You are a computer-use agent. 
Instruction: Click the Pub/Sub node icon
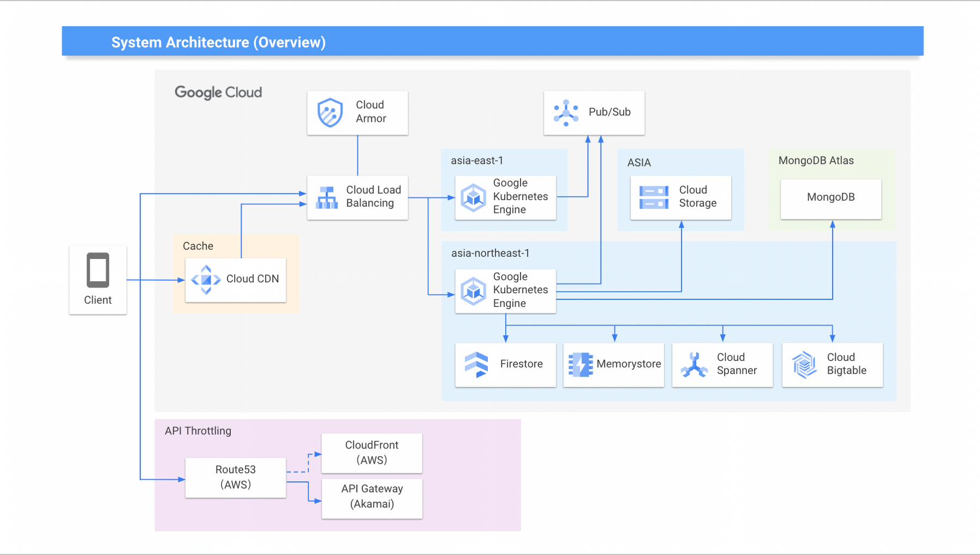coord(566,113)
